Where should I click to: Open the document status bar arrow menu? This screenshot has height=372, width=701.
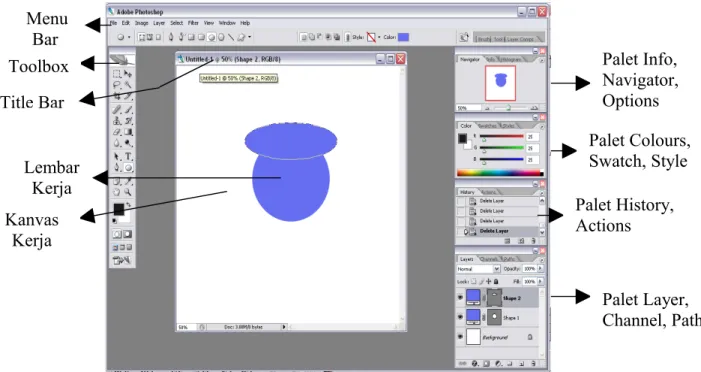[283, 327]
